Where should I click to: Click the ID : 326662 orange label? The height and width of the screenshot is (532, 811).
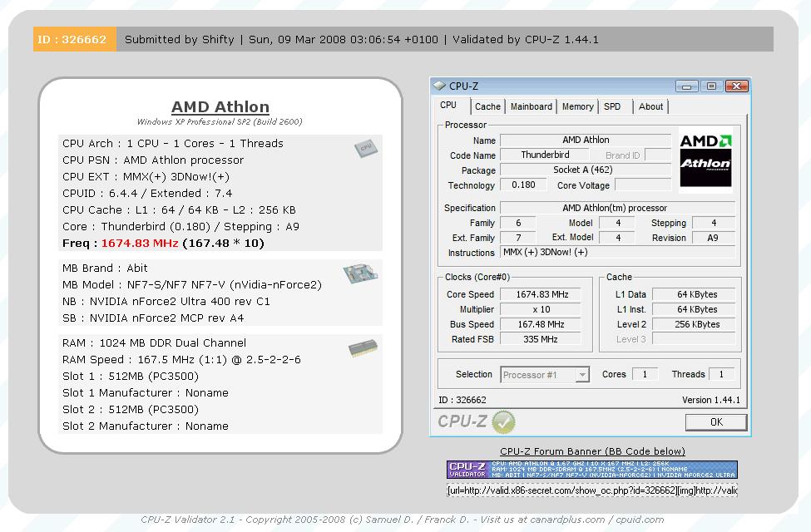(x=75, y=39)
